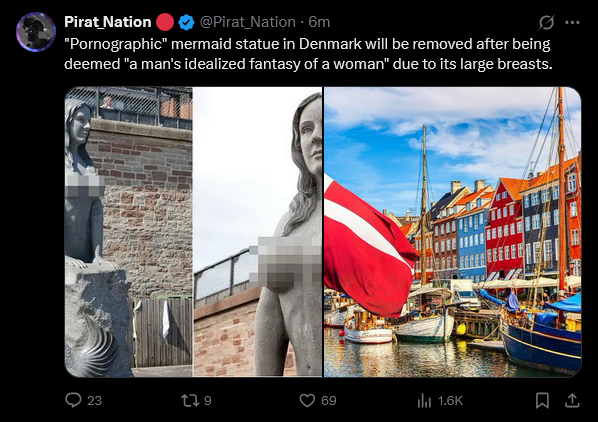Viewport: 598px width, 422px height.
Task: Open the Pirat_Nation profile avatar
Action: (x=36, y=32)
